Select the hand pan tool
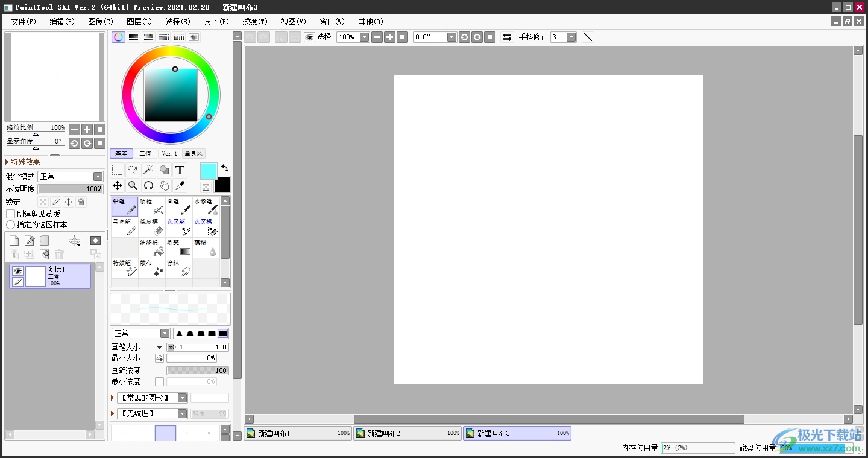This screenshot has height=458, width=868. pos(164,186)
